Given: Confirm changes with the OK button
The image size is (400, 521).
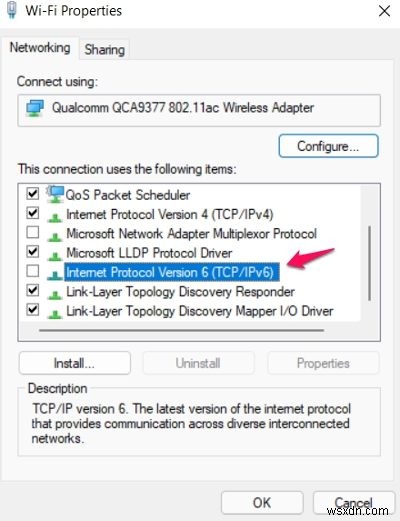Looking at the screenshot, I should [262, 503].
